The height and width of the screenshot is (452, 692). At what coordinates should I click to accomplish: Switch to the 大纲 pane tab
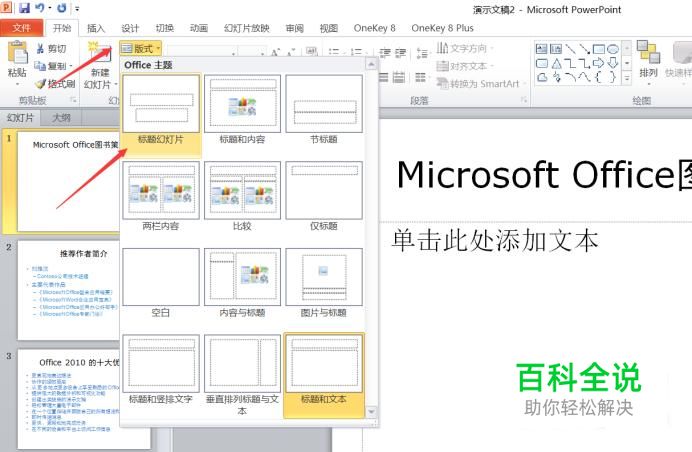coord(61,118)
